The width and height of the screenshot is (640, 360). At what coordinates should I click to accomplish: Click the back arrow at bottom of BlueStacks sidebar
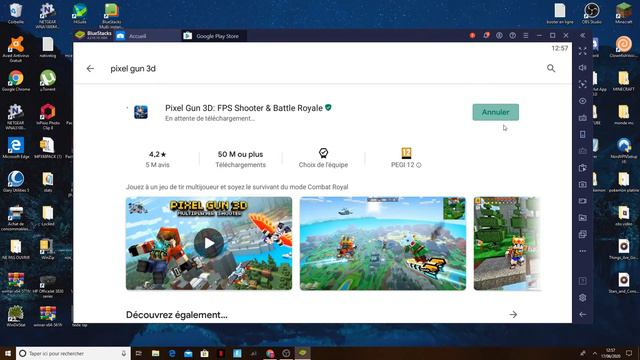coord(582,314)
